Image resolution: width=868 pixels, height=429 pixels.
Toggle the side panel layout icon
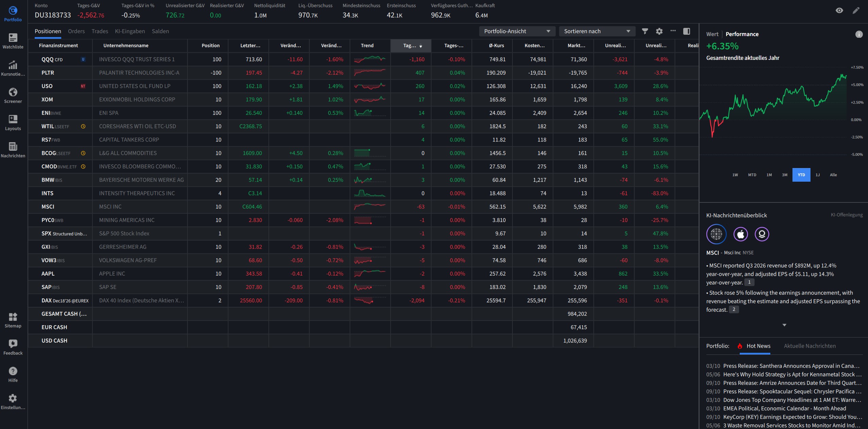pos(687,31)
